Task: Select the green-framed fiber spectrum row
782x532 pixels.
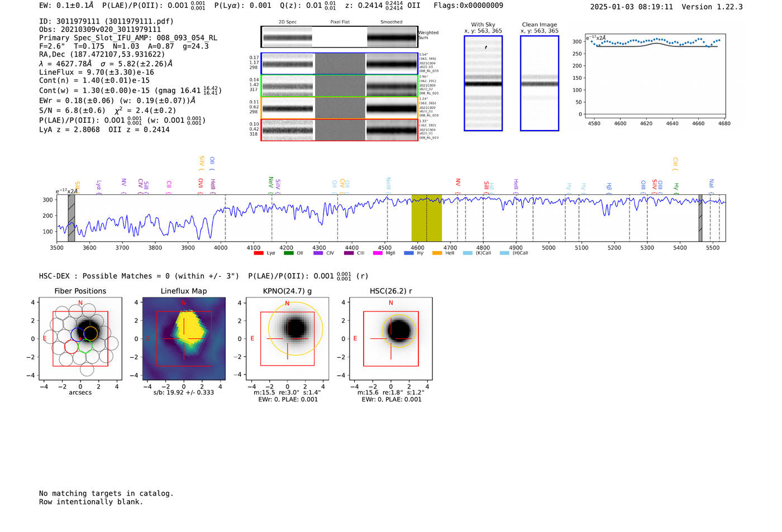Action: tap(340, 86)
